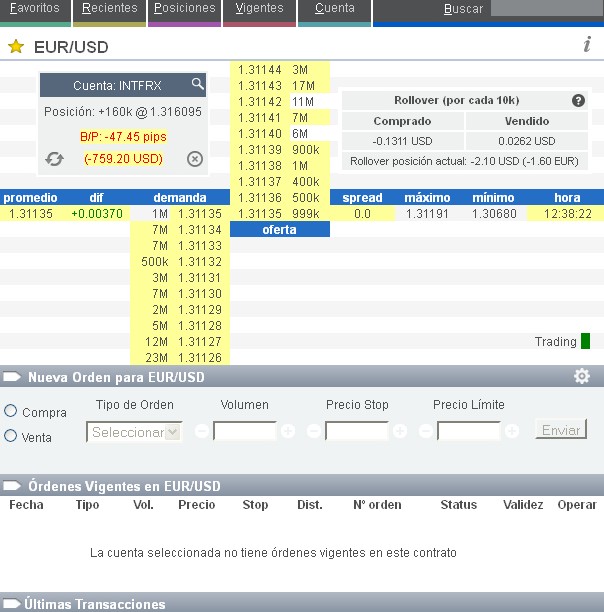Screen dimensions: 604x612
Task: Click bid row 12M 1.31127
Action: [180, 342]
